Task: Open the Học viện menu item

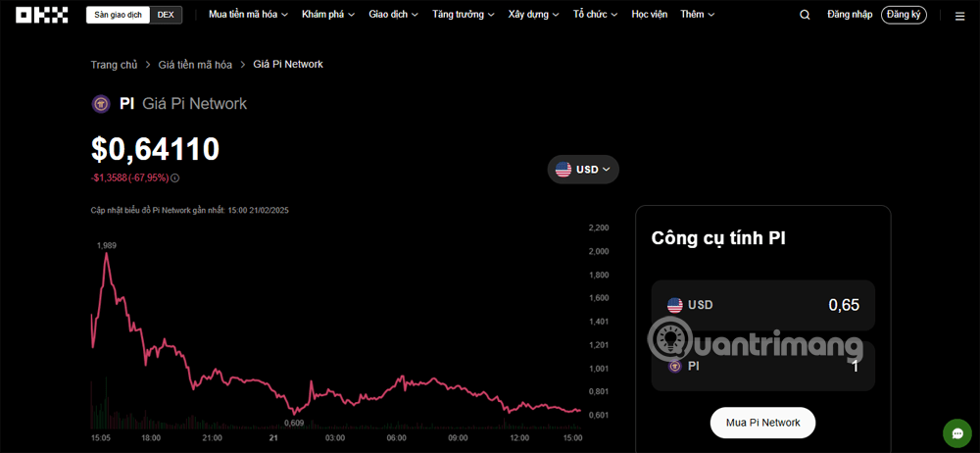Action: click(x=649, y=15)
